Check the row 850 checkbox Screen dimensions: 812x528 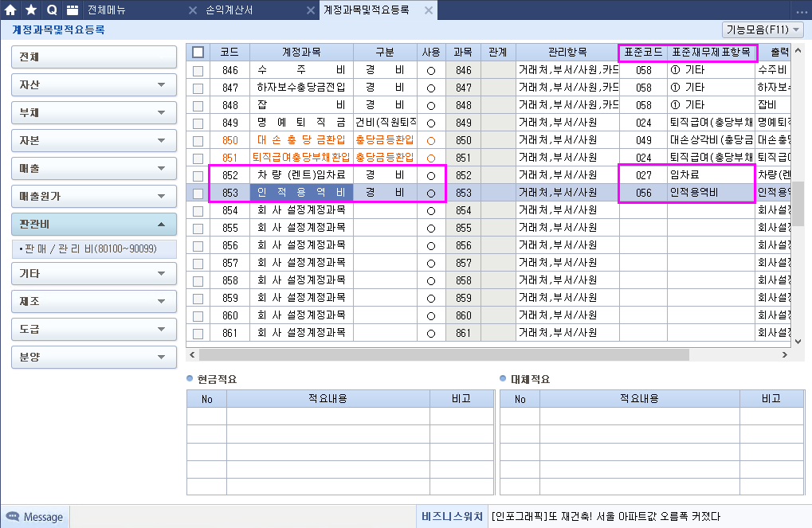(198, 141)
